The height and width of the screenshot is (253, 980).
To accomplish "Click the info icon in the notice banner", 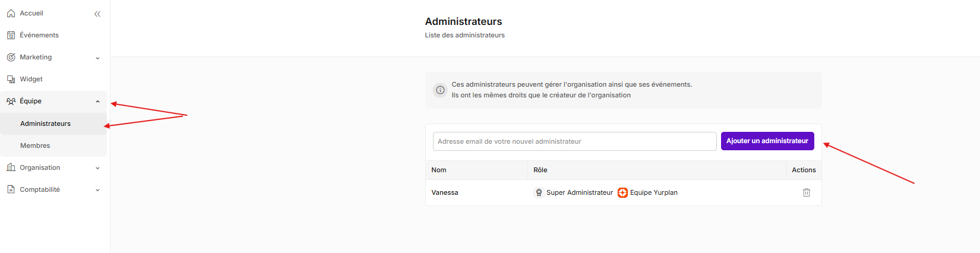I will 440,90.
